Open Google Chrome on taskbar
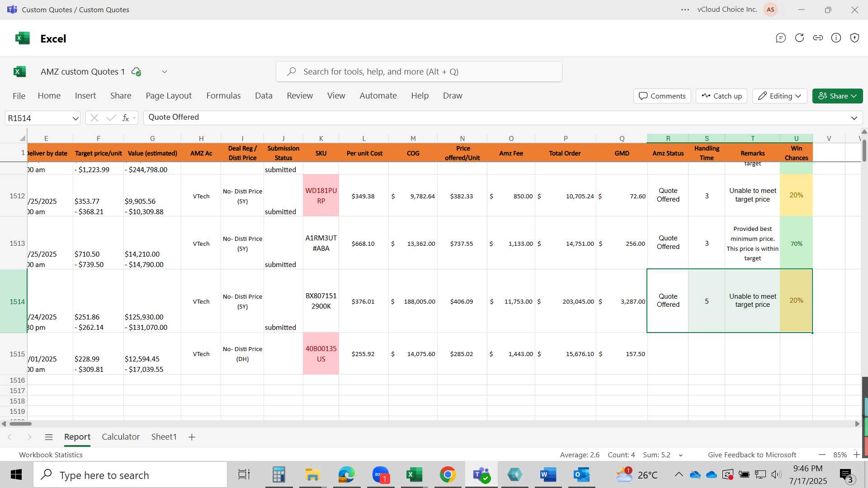This screenshot has width=868, height=488. pyautogui.click(x=448, y=474)
